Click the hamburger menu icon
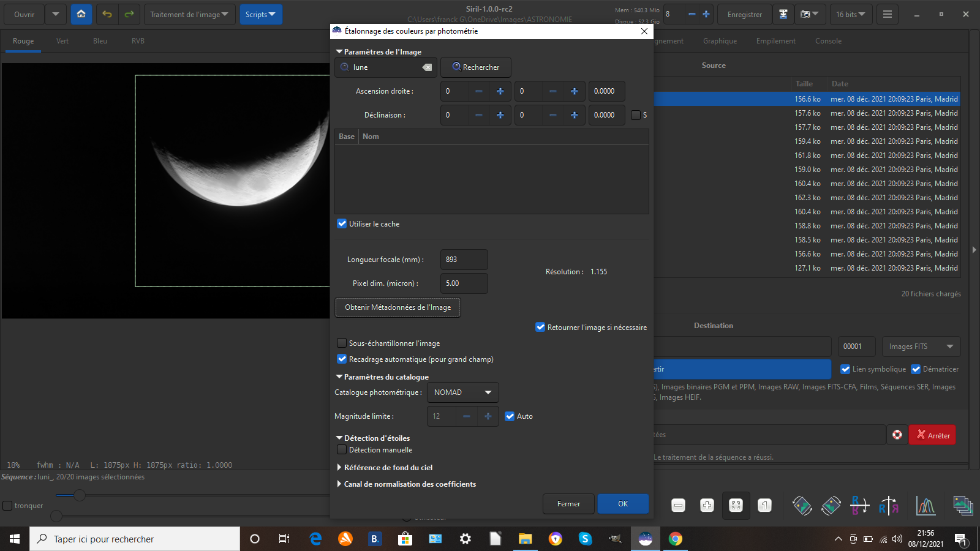This screenshot has height=551, width=980. pyautogui.click(x=887, y=14)
